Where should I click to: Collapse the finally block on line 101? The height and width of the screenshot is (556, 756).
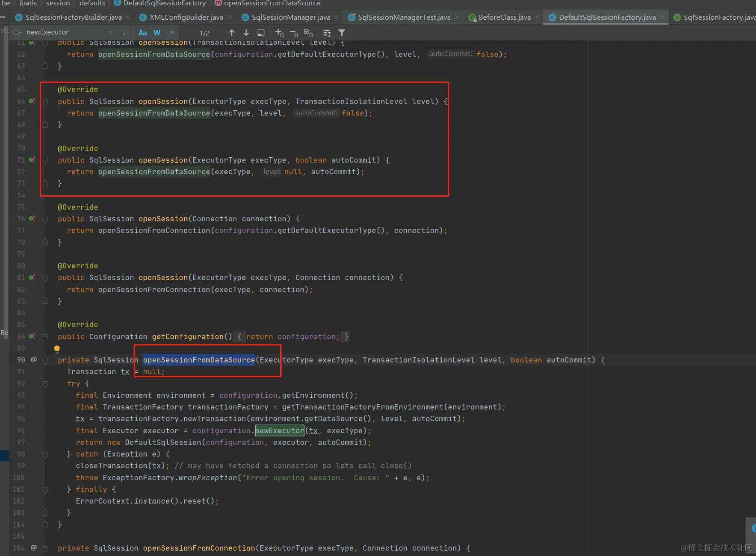(45, 490)
